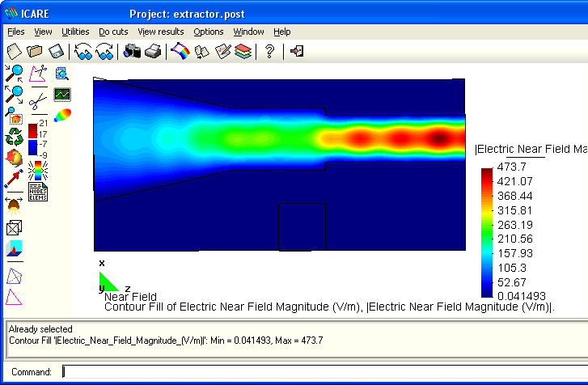
Task: Open the stacked layers icon
Action: pyautogui.click(x=243, y=52)
